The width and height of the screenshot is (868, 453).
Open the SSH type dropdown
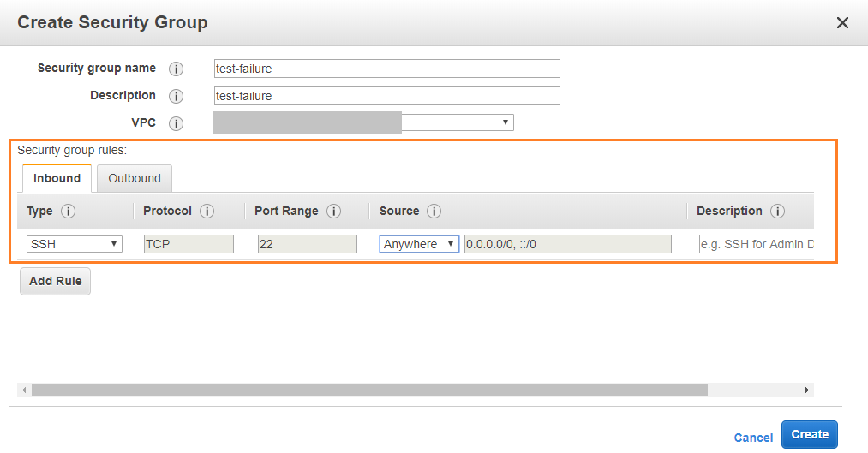click(x=75, y=244)
